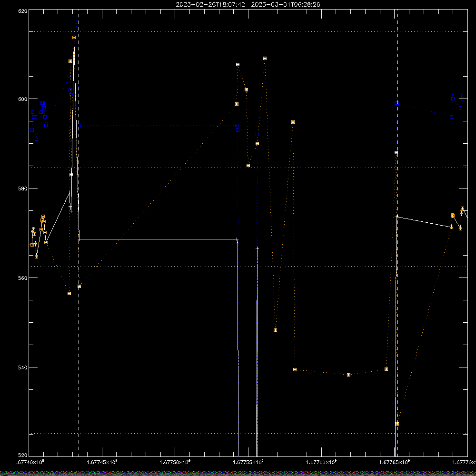Click the 620 label on the y-axis
The width and height of the screenshot is (476, 476).
(x=23, y=11)
